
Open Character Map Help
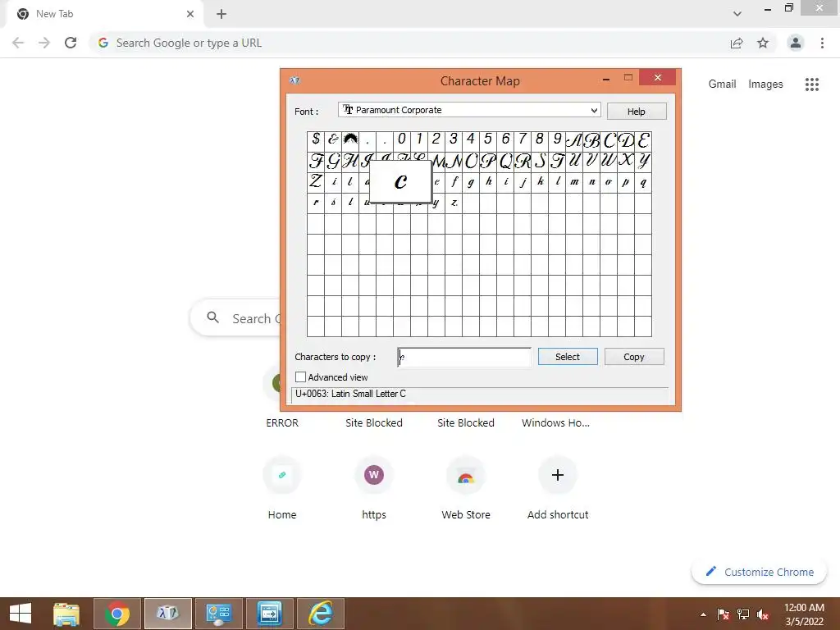coord(637,112)
